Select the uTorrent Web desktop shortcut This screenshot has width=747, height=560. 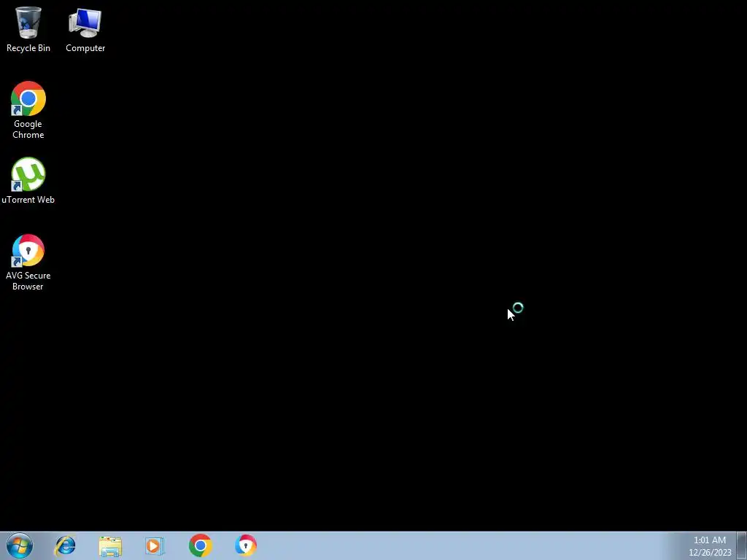pyautogui.click(x=28, y=181)
